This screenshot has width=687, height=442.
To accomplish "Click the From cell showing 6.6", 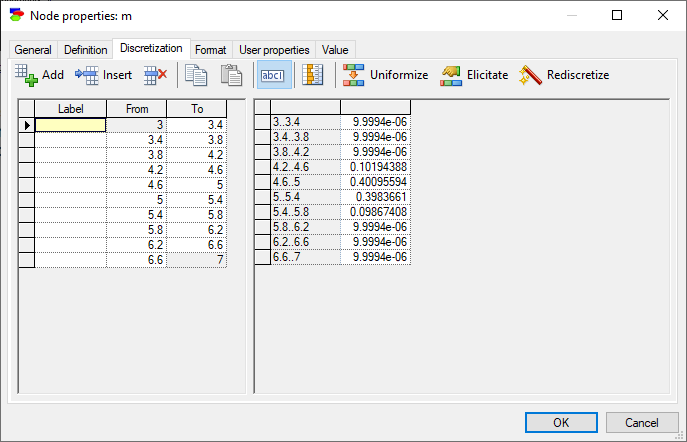I will point(137,260).
